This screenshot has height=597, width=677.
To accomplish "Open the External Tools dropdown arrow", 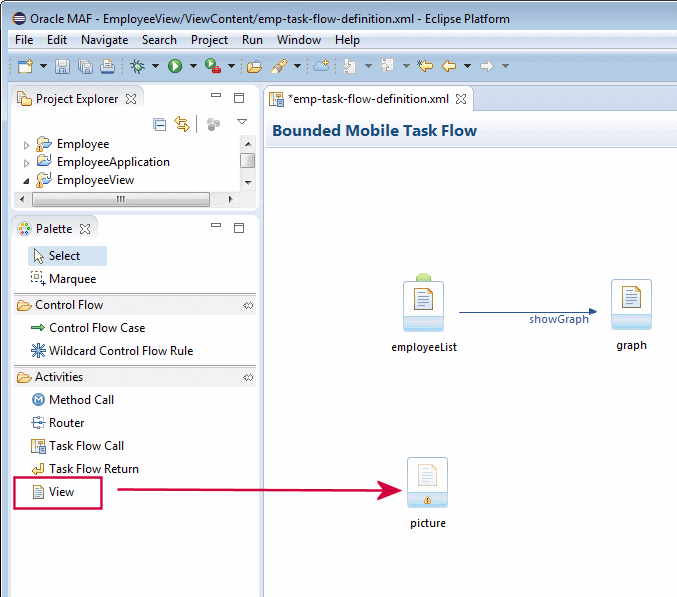I will pyautogui.click(x=231, y=66).
